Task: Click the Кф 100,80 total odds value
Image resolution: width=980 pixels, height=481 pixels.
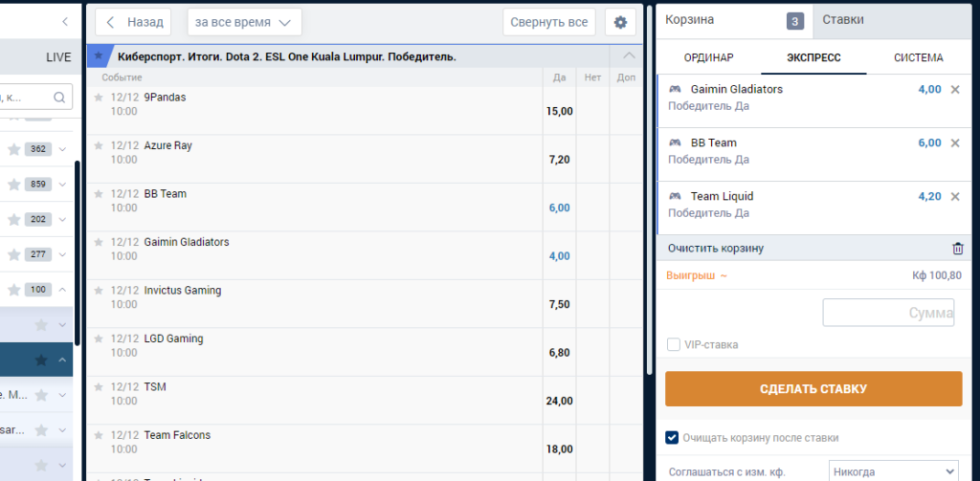Action: (936, 275)
